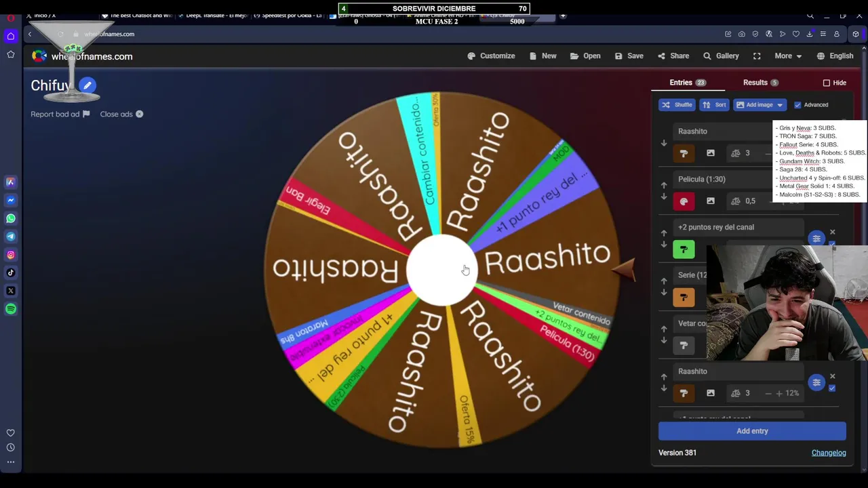
Task: Click the Pelicula (1:30) entry field
Action: [x=724, y=180]
